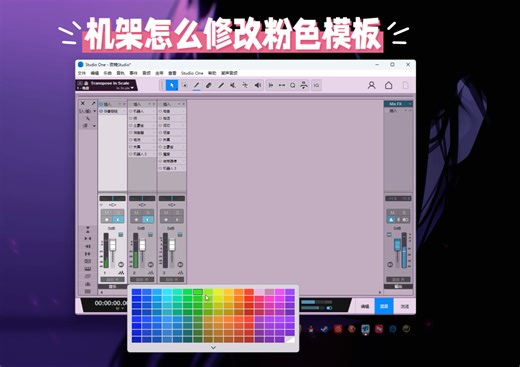Open the Studio One menu

point(192,73)
